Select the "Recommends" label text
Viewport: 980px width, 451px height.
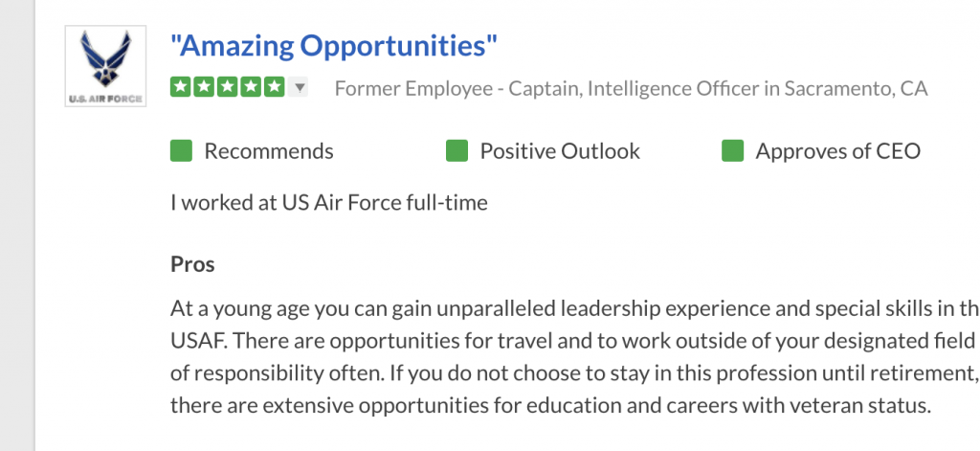point(269,151)
